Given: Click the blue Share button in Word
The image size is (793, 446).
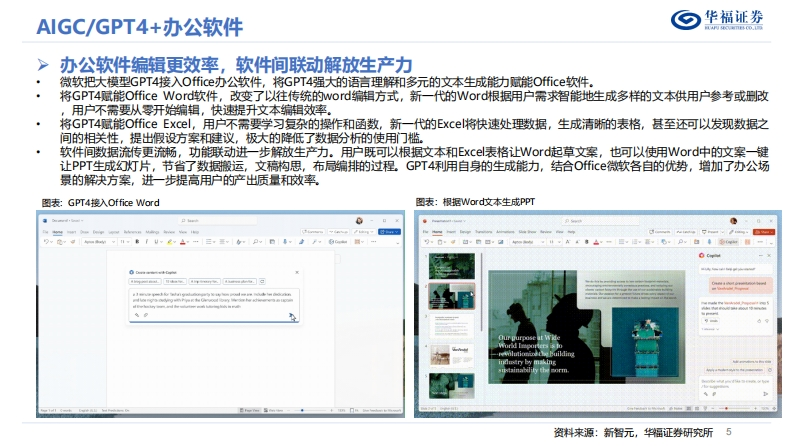Looking at the screenshot, I should (389, 232).
